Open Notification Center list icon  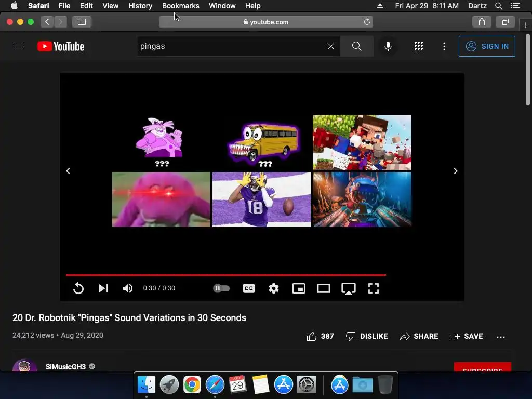[x=515, y=6]
